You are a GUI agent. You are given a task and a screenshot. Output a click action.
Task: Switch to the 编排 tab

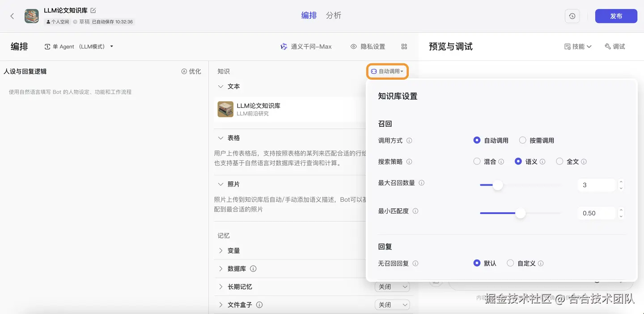309,15
